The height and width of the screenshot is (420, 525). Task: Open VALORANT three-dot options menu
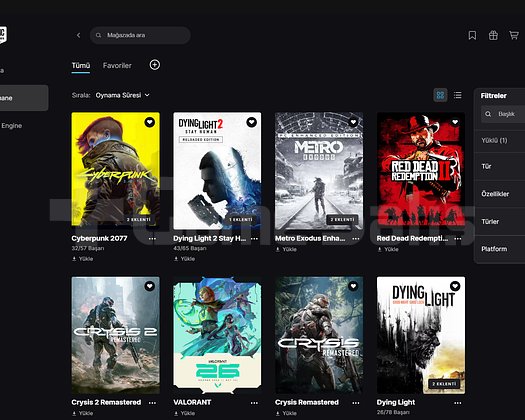[x=254, y=403]
